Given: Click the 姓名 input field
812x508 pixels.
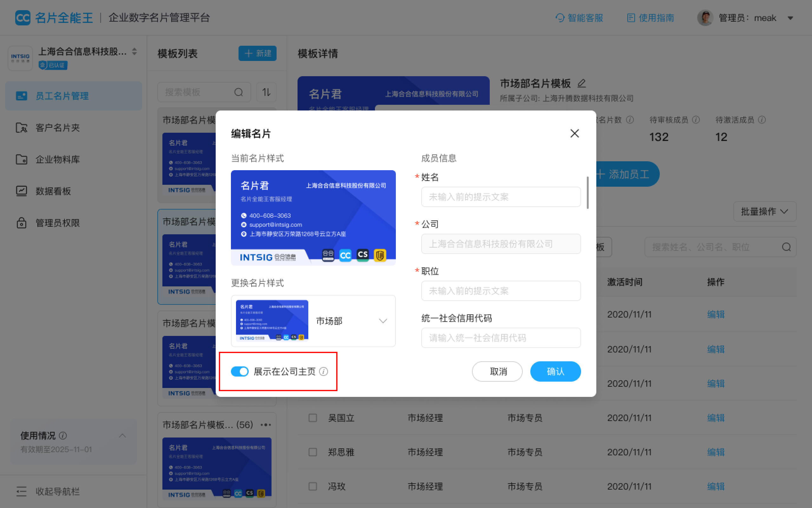Looking at the screenshot, I should [501, 197].
